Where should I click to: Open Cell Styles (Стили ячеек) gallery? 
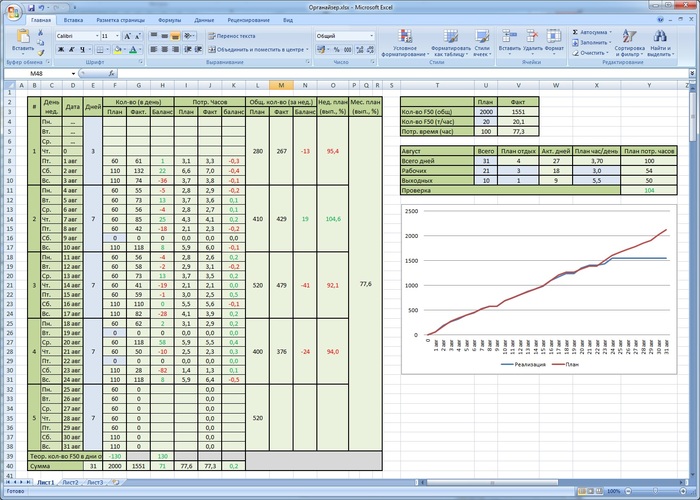pos(482,43)
